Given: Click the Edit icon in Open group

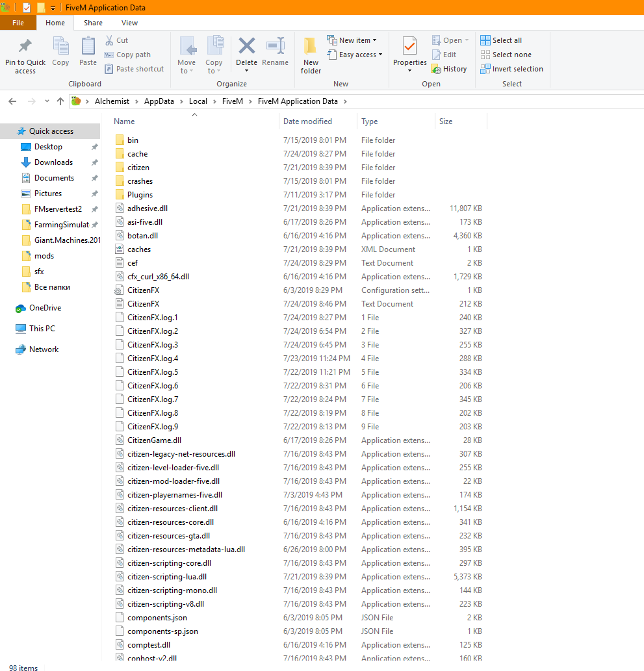Looking at the screenshot, I should (436, 55).
